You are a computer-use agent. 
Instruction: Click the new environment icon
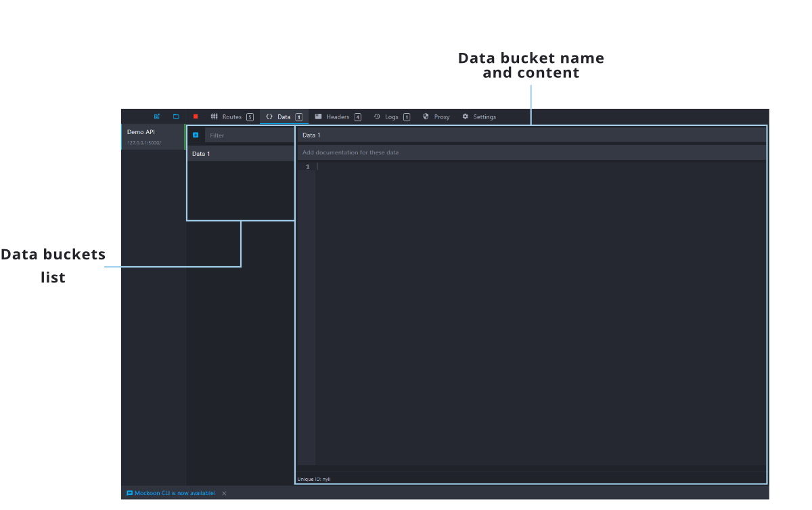point(157,116)
